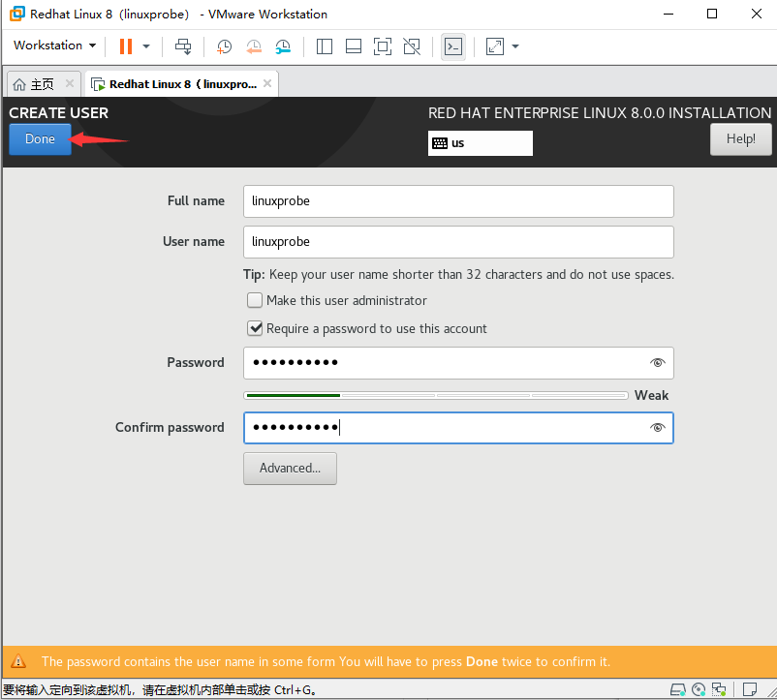Viewport: 777px width, 700px height.
Task: Close the 主页 home tab
Action: (x=70, y=83)
